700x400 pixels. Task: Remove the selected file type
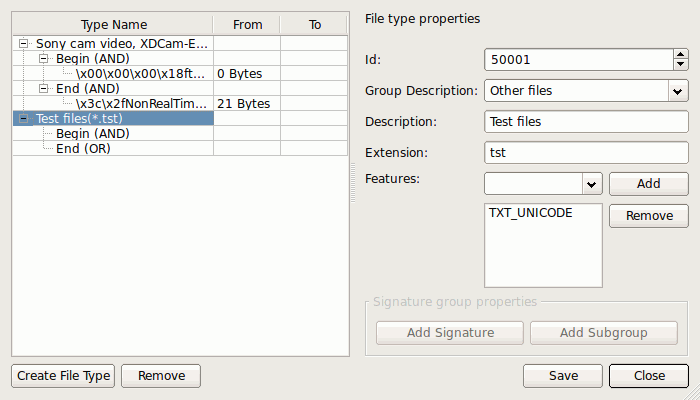[161, 376]
